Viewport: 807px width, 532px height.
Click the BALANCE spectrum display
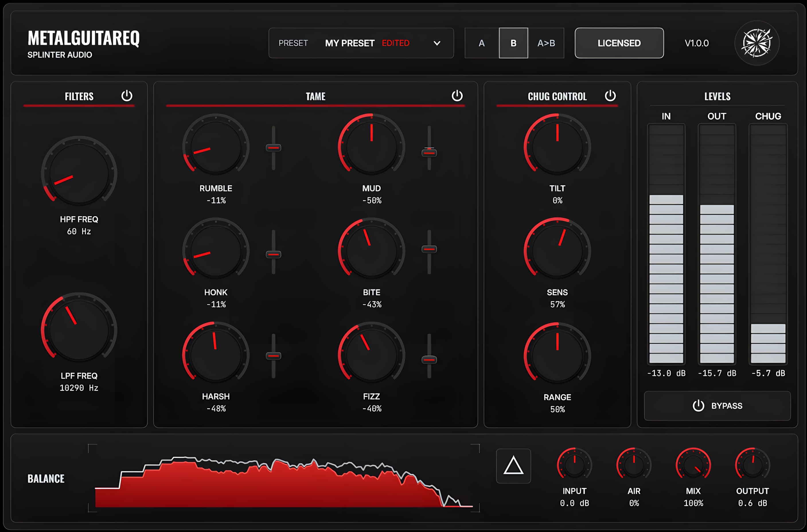(x=284, y=478)
